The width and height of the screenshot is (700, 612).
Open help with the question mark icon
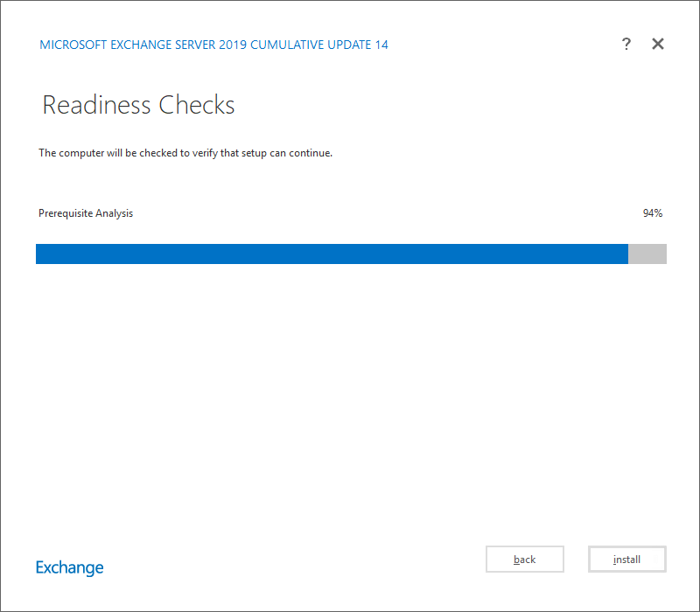tap(626, 44)
